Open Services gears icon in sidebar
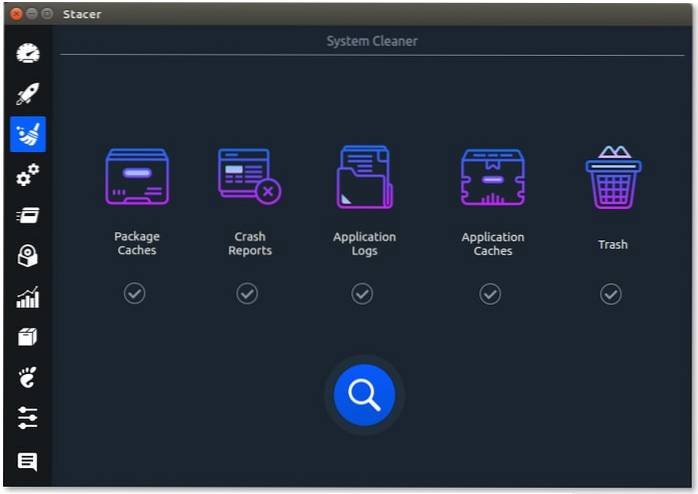Viewport: 698px width, 494px height. coord(28,176)
